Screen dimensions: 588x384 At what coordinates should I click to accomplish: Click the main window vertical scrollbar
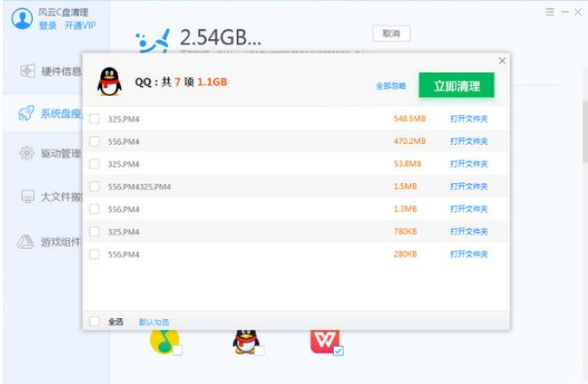pos(585,132)
